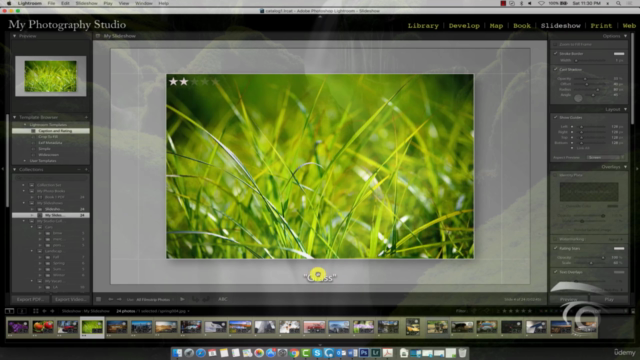The width and height of the screenshot is (640, 360).
Task: Click main window display icon
Action: (x=9, y=311)
